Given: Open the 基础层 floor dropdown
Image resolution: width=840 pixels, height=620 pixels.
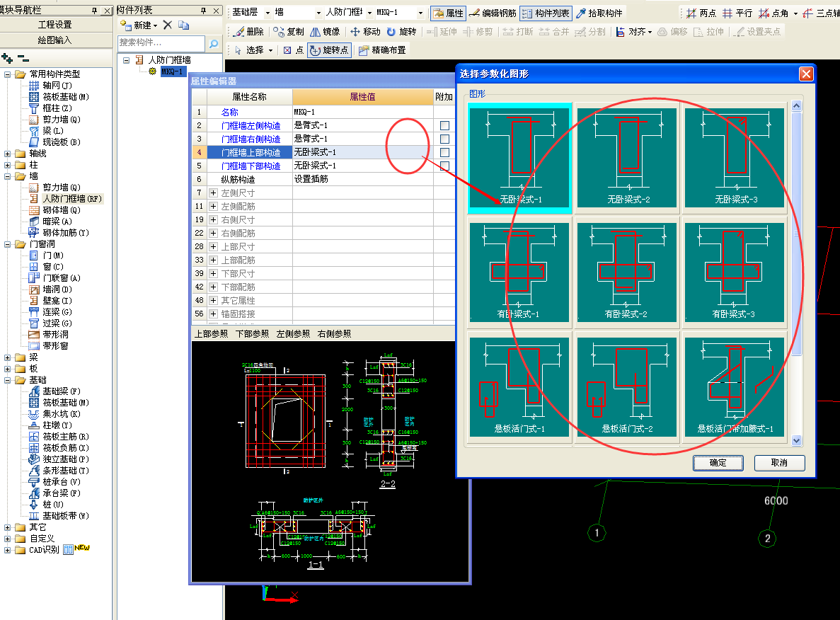Looking at the screenshot, I should click(268, 12).
